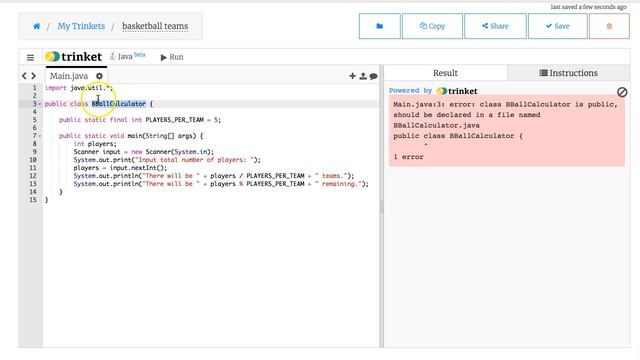Viewport: 640px width, 360px height.
Task: Click the players = input.nextInt() line
Action: click(120, 168)
